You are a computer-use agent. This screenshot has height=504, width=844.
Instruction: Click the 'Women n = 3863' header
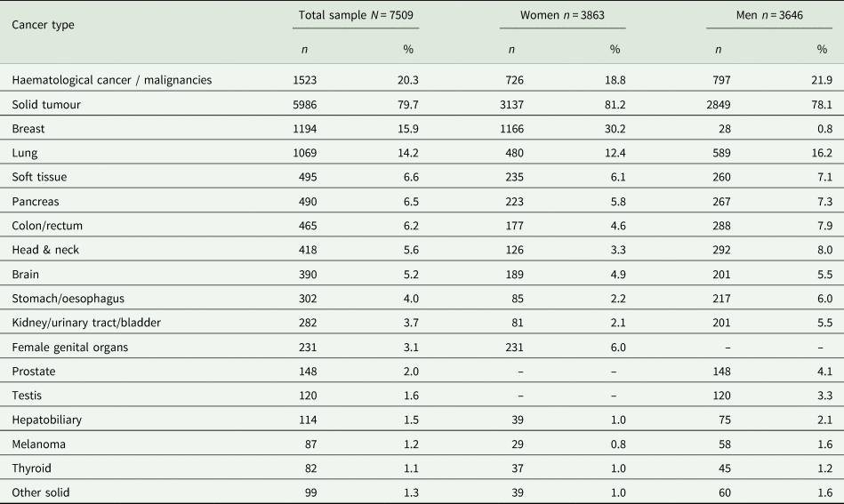pos(562,15)
